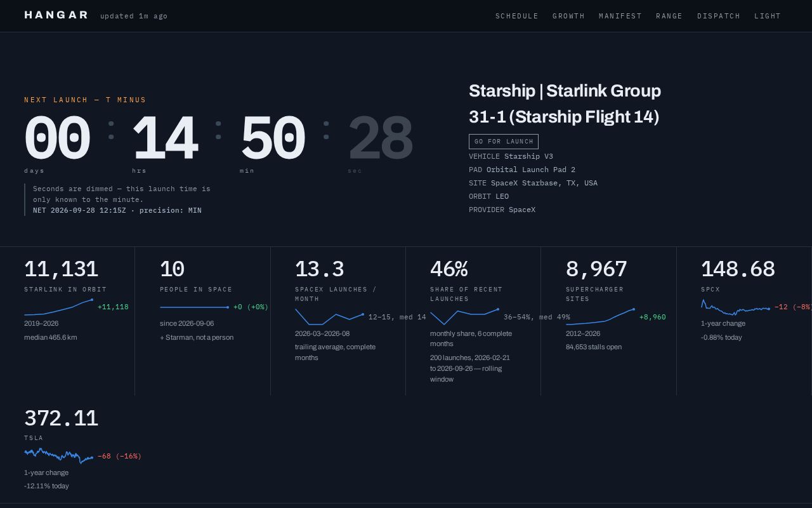Open the SCHEDULE nav item
Screen dimensions: 812x508
tap(516, 16)
